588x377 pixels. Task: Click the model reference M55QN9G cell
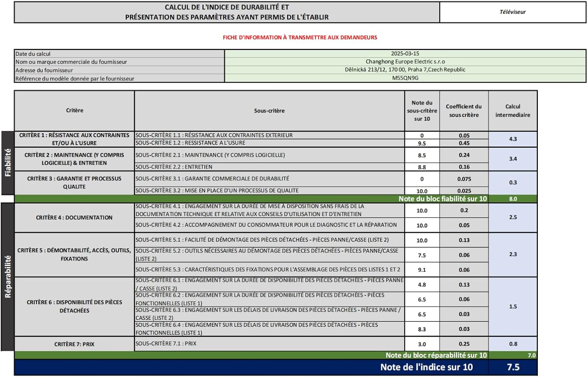click(x=405, y=78)
